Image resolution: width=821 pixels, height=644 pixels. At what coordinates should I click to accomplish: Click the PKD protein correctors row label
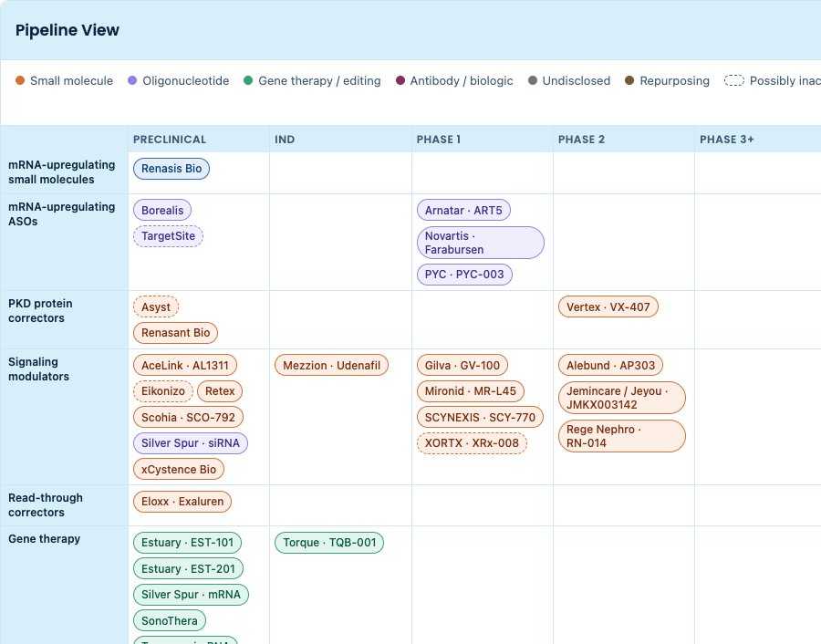pyautogui.click(x=40, y=311)
